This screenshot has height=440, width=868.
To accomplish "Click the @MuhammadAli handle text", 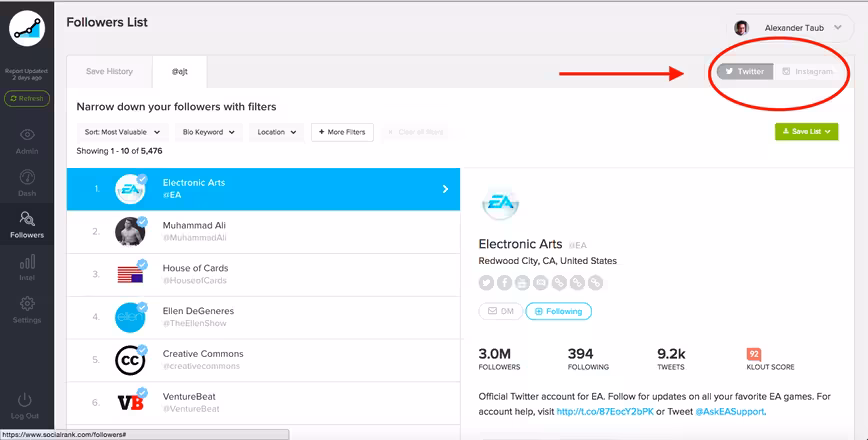I will pyautogui.click(x=194, y=237).
